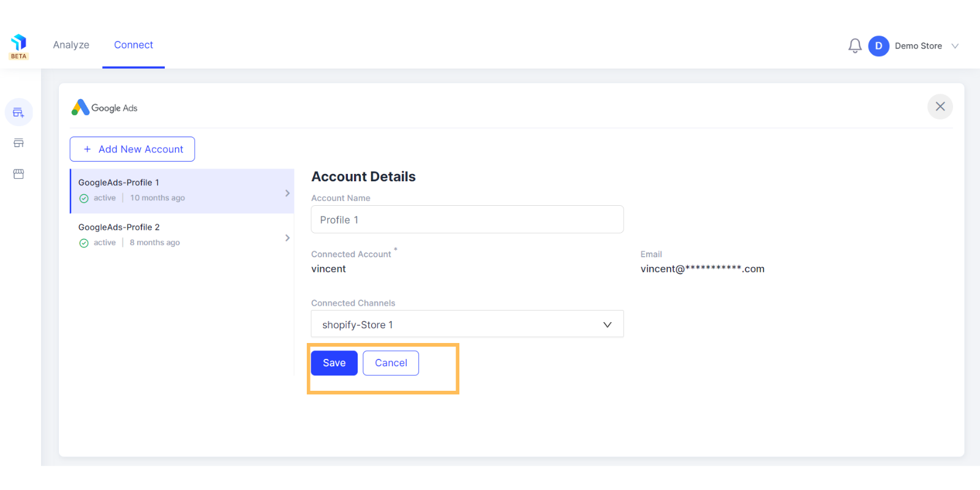Save the account details
The height and width of the screenshot is (490, 980).
tap(334, 363)
